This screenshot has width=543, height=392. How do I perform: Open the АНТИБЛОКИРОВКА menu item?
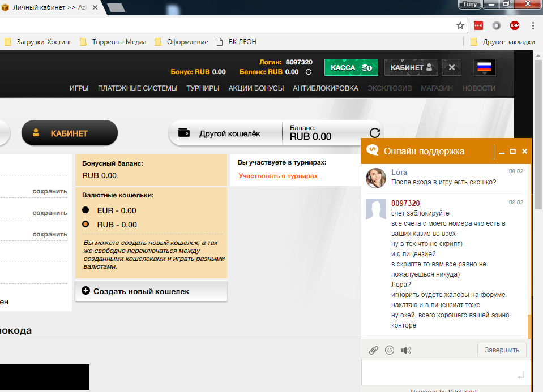[326, 88]
